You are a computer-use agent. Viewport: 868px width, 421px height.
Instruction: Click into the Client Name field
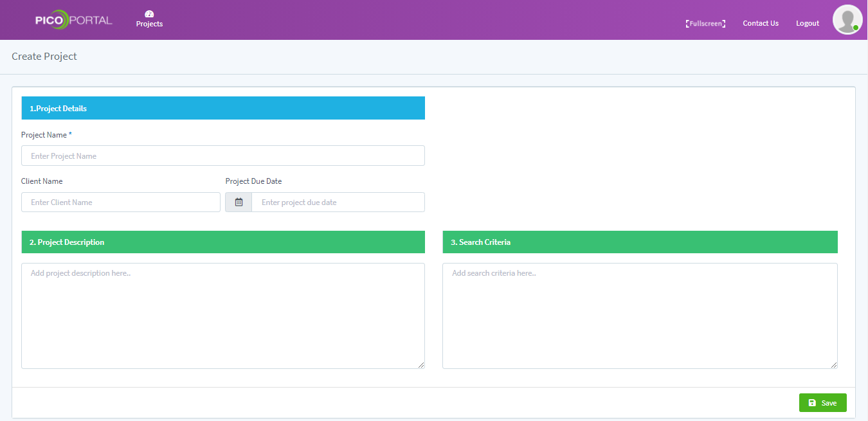pyautogui.click(x=121, y=202)
